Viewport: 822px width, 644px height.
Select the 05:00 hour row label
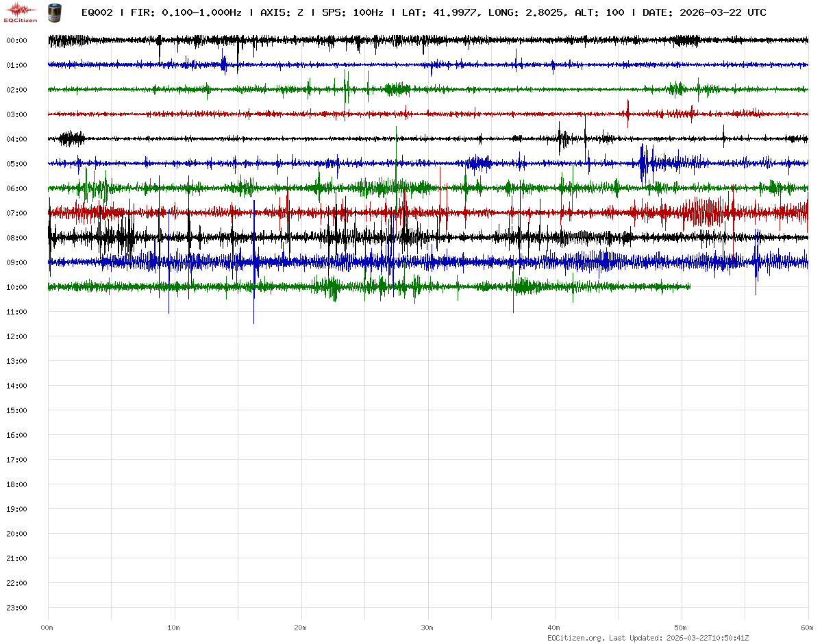pyautogui.click(x=16, y=164)
